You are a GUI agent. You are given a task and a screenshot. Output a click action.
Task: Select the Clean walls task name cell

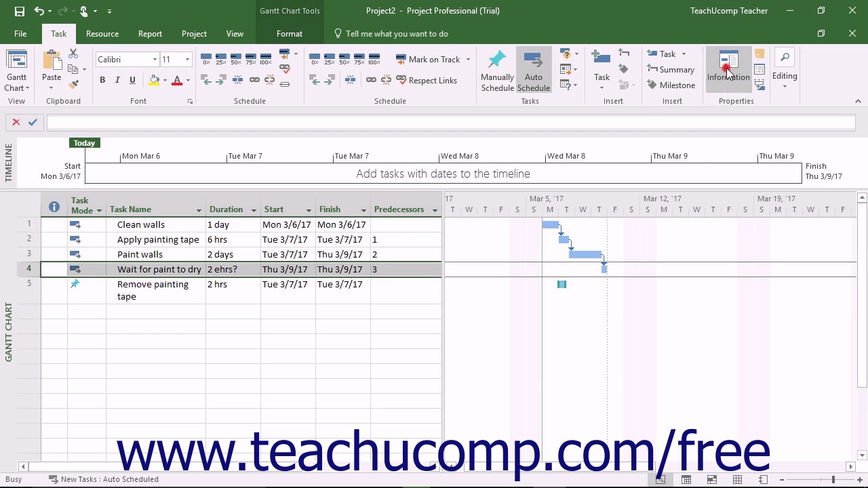(156, 224)
